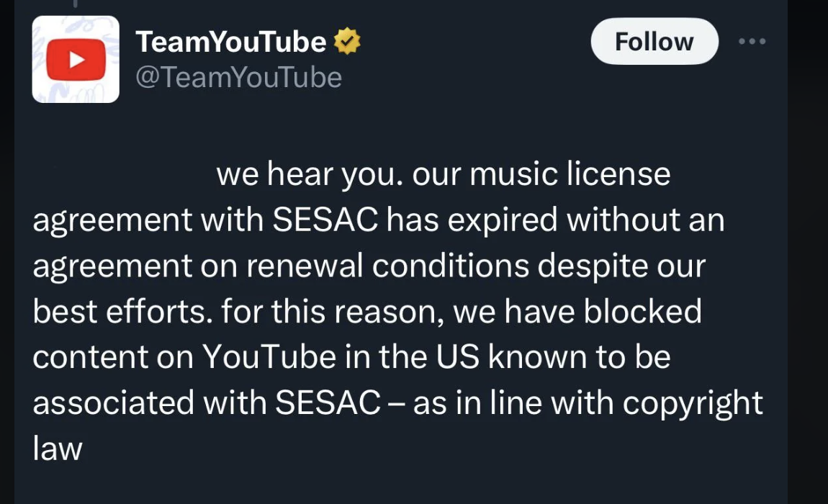Click the ellipsis icon near the Follow button
The image size is (828, 504).
click(x=752, y=41)
